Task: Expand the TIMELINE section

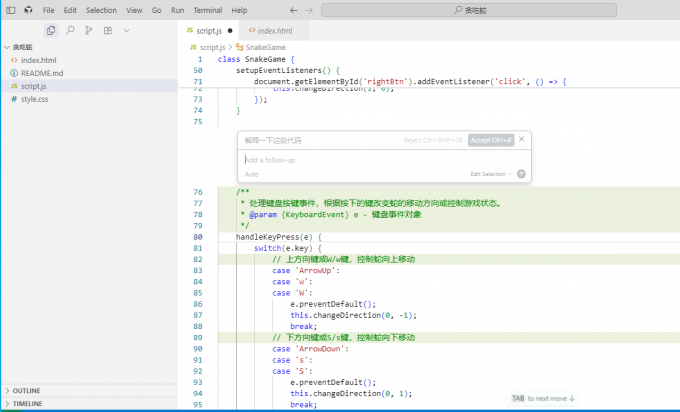Action: point(27,403)
